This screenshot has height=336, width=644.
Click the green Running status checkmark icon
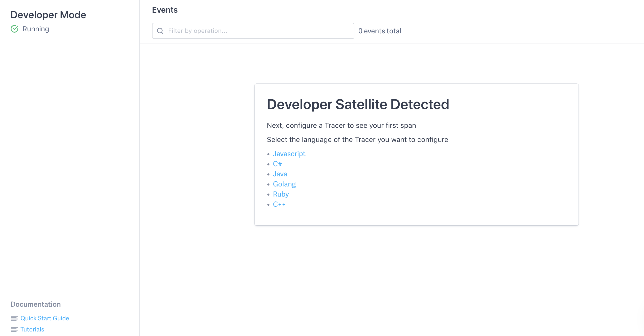pos(14,29)
